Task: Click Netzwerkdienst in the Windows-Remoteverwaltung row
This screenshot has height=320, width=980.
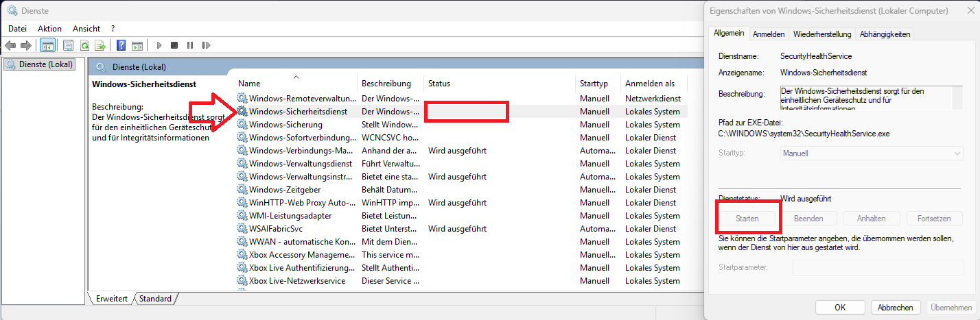Action: (x=653, y=99)
